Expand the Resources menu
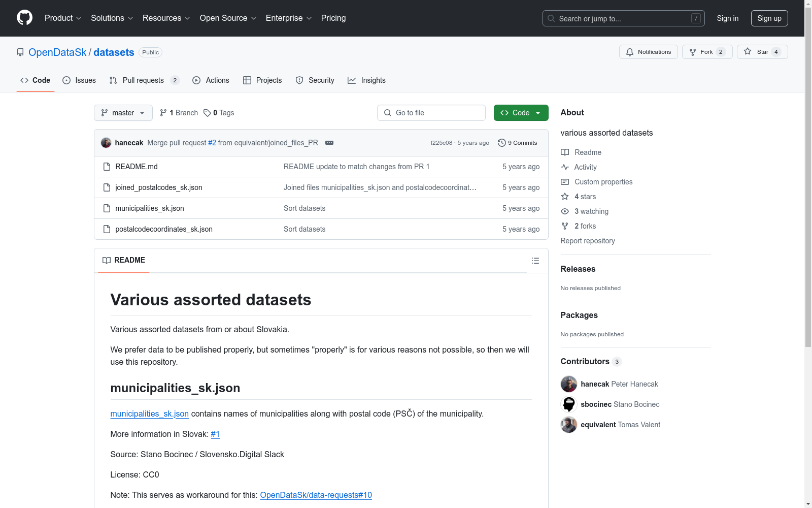 coord(166,18)
